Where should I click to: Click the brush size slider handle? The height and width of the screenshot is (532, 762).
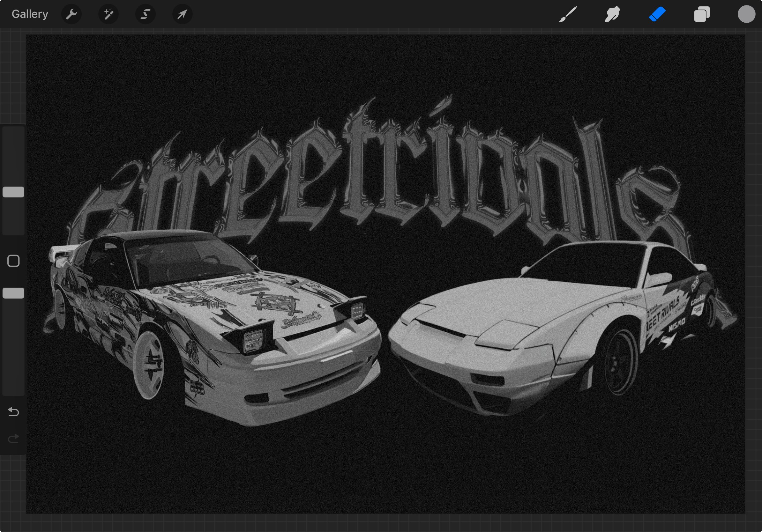13,192
